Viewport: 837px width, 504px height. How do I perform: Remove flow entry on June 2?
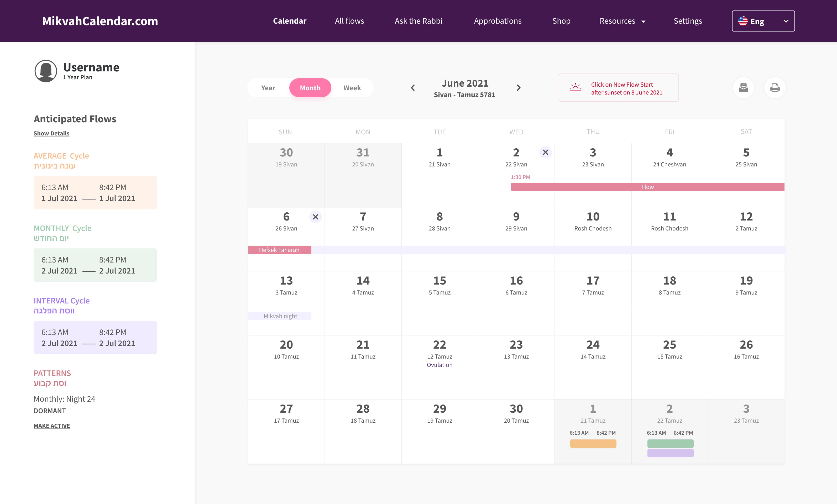click(545, 153)
